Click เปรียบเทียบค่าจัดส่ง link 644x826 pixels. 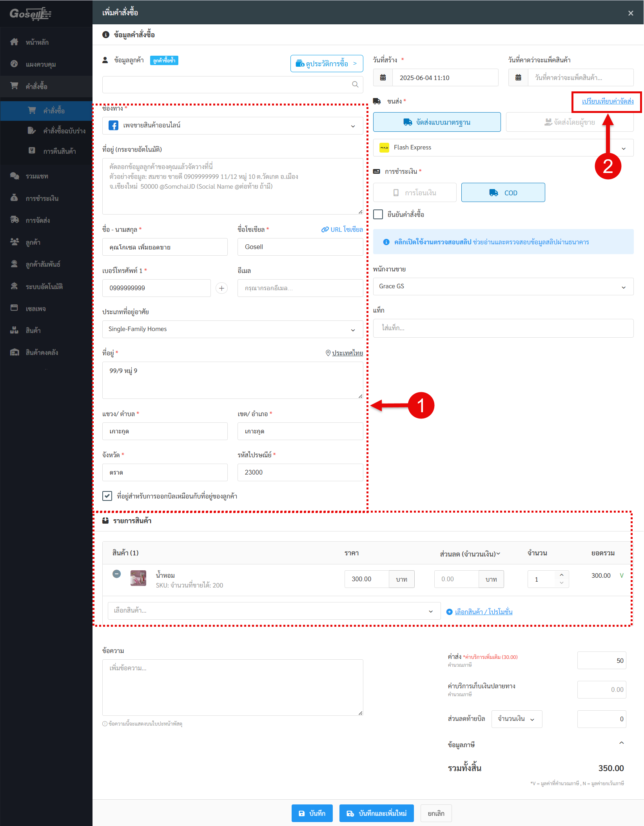pos(607,101)
